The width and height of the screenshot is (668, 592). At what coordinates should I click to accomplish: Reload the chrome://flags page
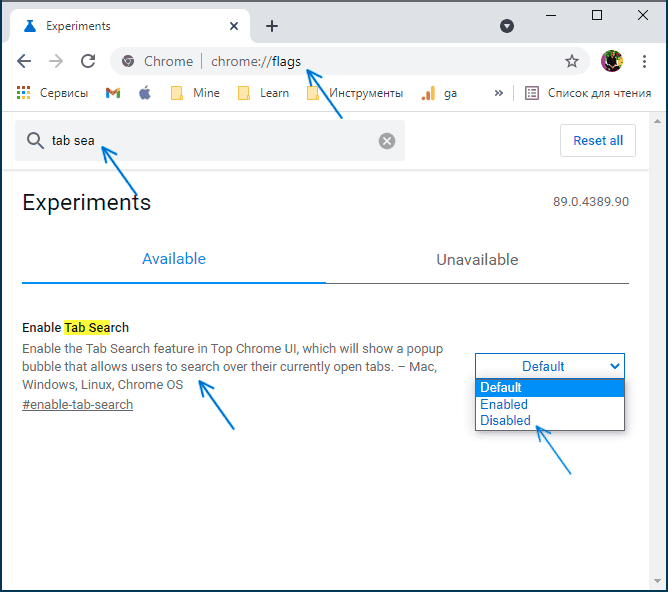pos(88,61)
